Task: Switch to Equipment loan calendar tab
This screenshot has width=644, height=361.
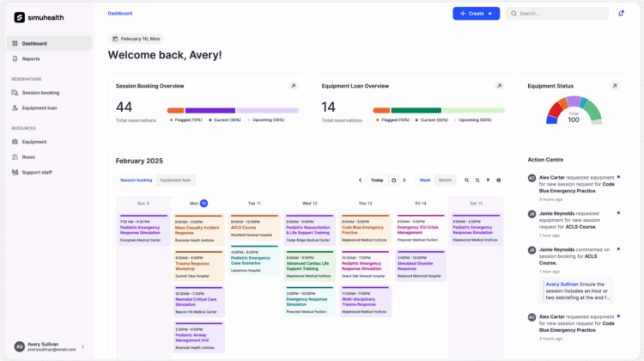Action: point(176,180)
